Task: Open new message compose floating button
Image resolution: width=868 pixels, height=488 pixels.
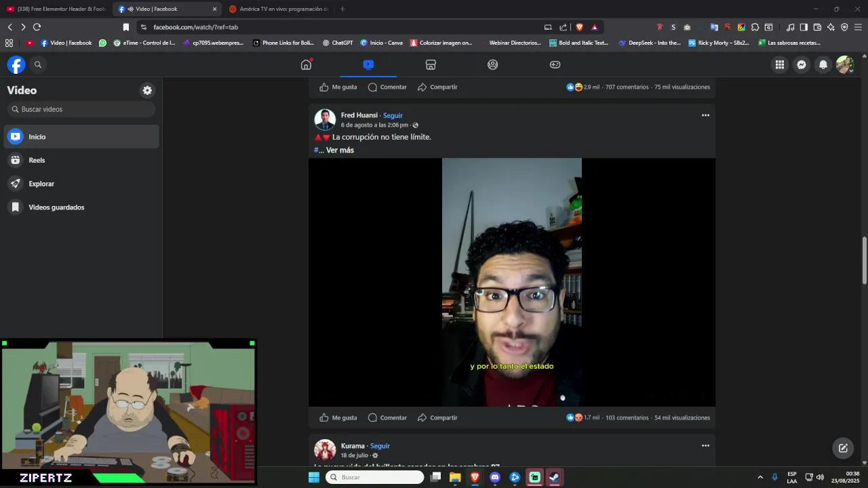Action: (x=843, y=448)
